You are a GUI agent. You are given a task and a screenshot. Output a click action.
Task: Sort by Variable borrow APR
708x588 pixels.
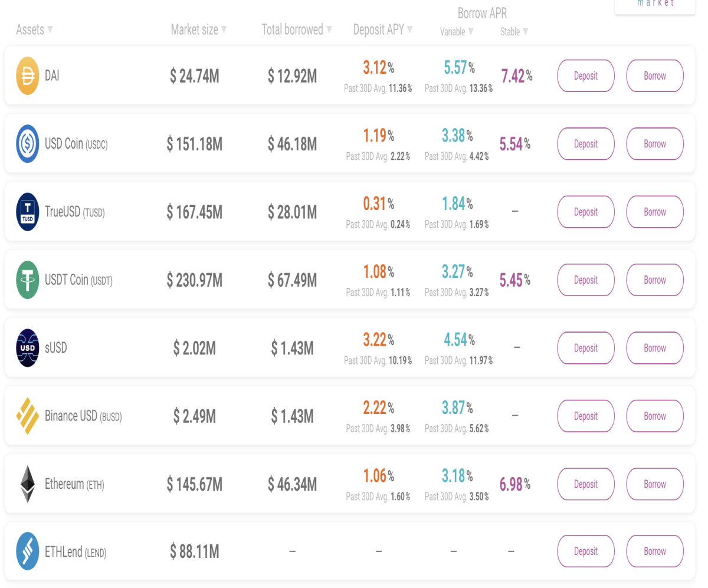457,32
